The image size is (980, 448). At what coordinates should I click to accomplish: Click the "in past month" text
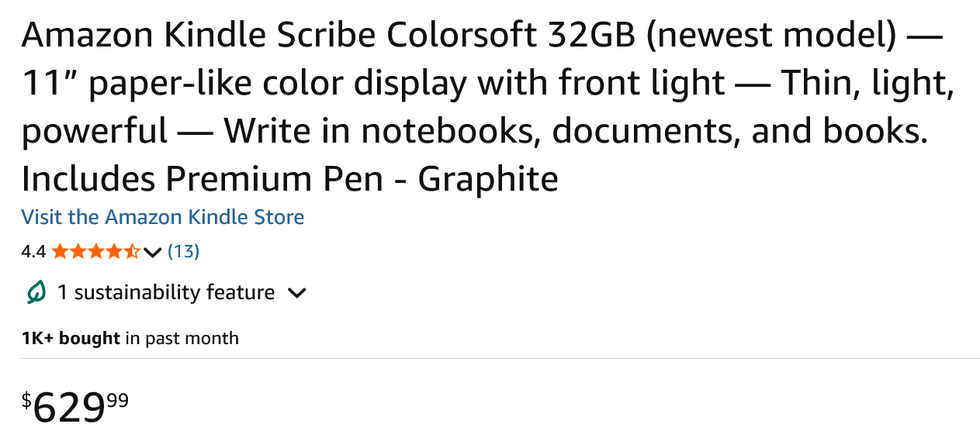(182, 338)
